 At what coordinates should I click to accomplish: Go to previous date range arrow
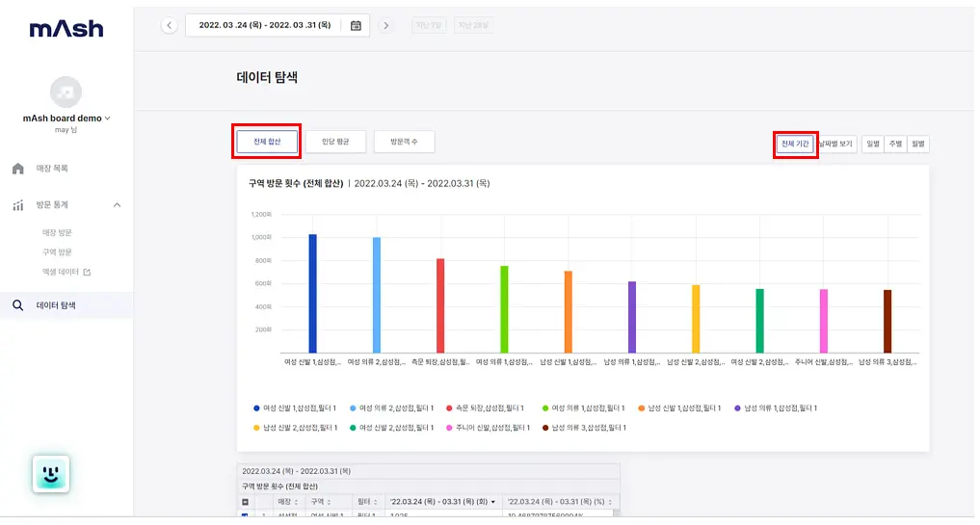(170, 26)
